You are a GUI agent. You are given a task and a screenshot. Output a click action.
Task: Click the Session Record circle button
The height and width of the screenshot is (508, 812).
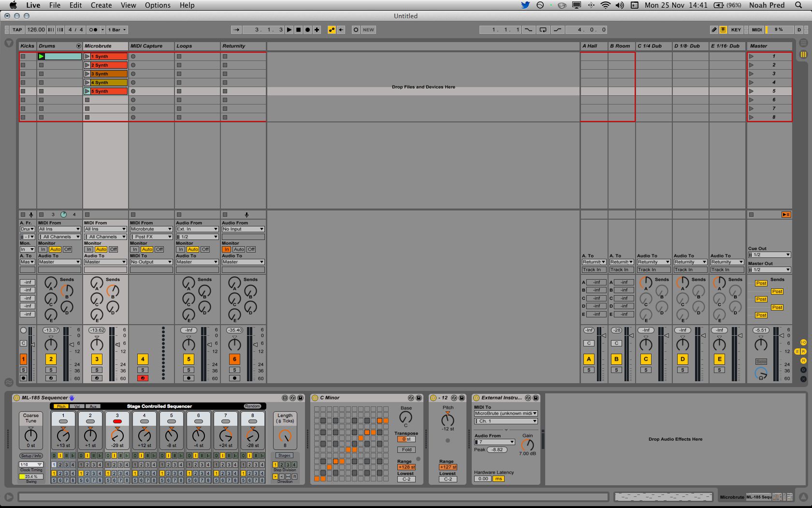point(356,30)
